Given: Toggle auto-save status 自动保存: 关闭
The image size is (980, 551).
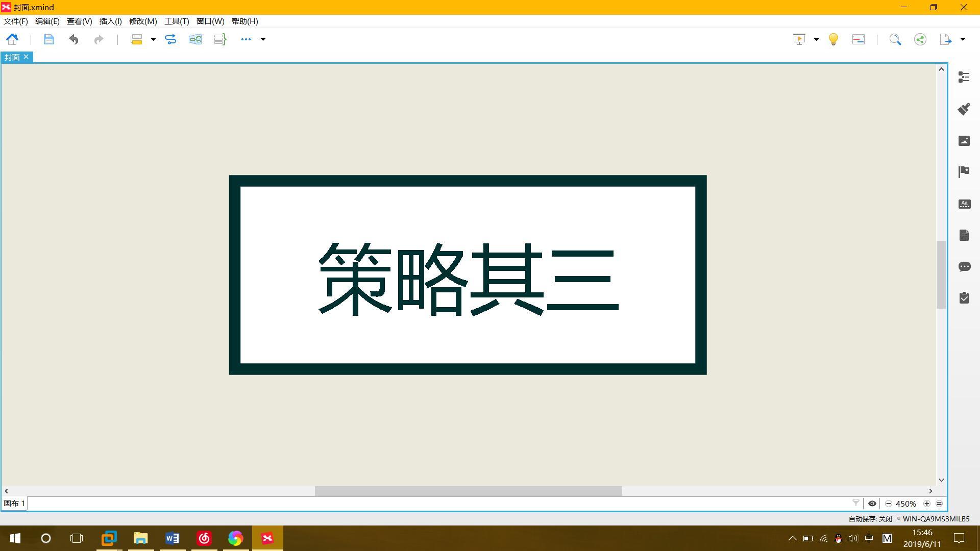Looking at the screenshot, I should pyautogui.click(x=870, y=519).
